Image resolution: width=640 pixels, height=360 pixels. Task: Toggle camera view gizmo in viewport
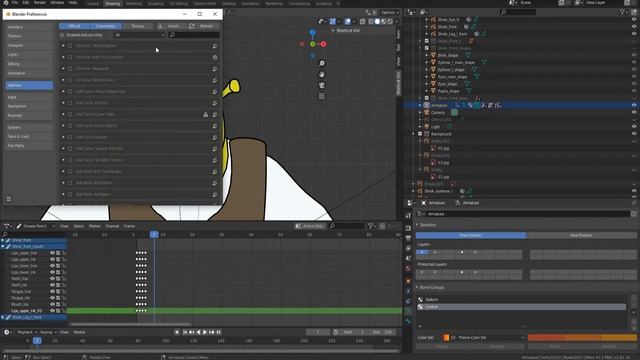click(322, 85)
